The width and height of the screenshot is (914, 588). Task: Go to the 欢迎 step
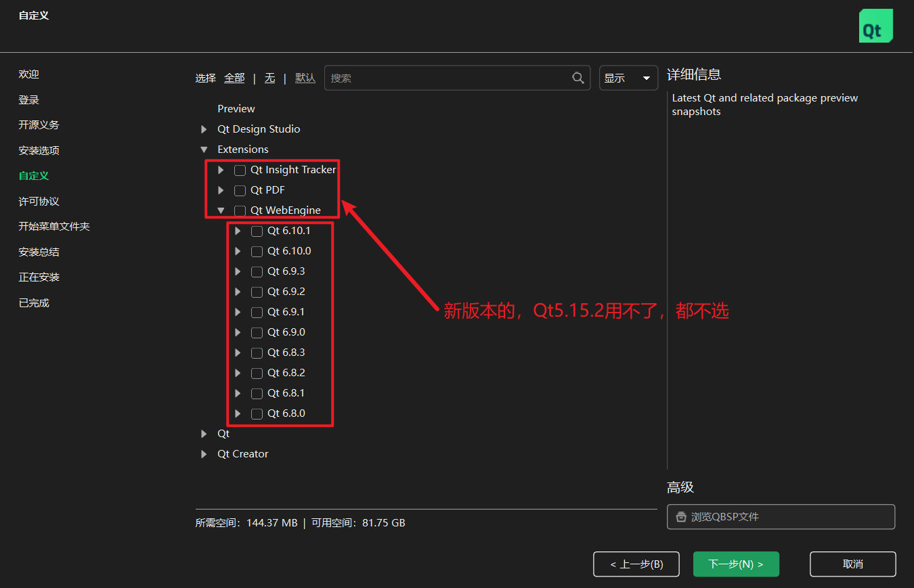tap(29, 74)
